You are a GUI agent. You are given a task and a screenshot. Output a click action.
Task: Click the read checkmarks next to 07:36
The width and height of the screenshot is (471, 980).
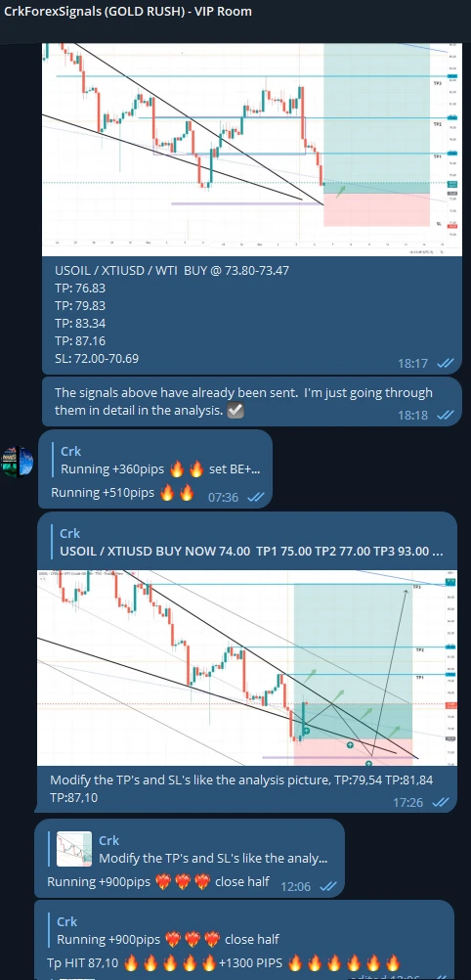[255, 497]
